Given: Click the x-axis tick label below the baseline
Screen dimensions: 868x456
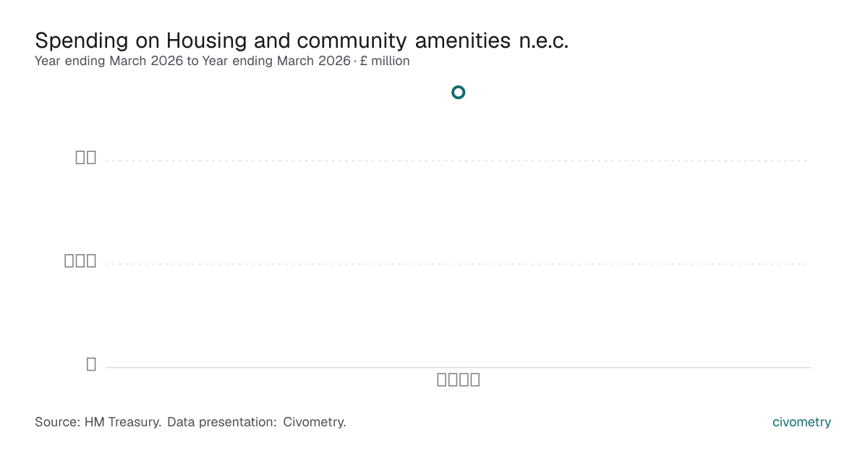Looking at the screenshot, I should tap(459, 379).
